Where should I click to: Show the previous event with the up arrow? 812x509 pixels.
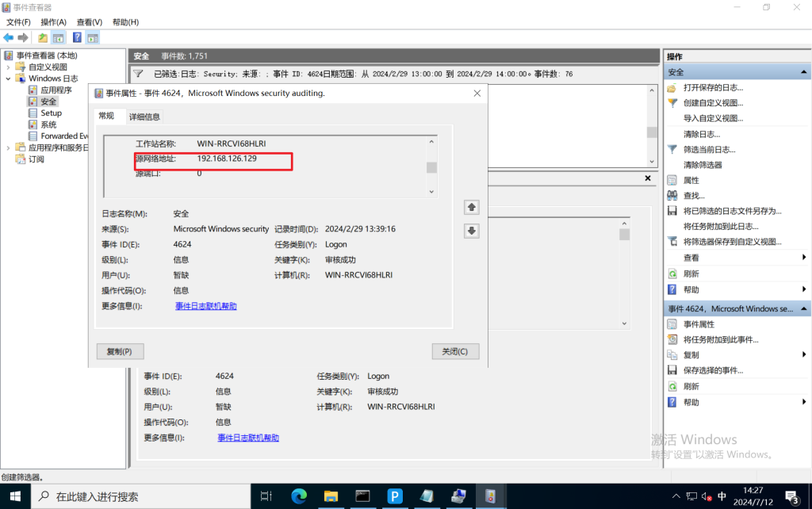click(x=471, y=207)
